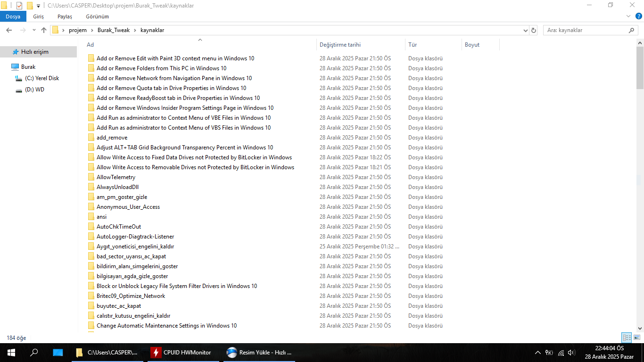This screenshot has width=644, height=362.
Task: Go up one folder level arrow
Action: pyautogui.click(x=44, y=30)
